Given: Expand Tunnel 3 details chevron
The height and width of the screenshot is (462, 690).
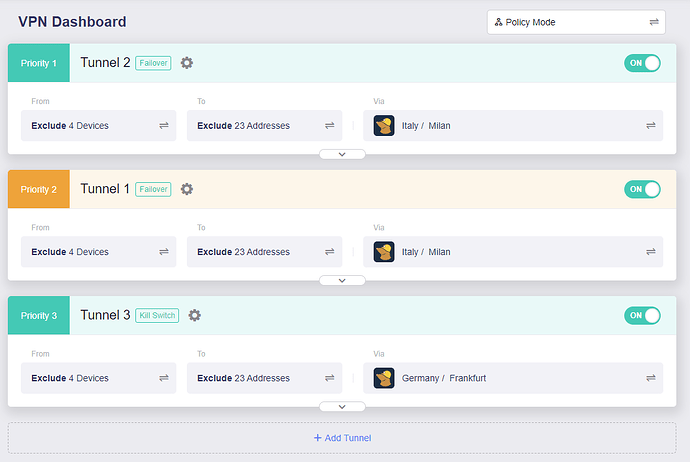Looking at the screenshot, I should [x=342, y=406].
